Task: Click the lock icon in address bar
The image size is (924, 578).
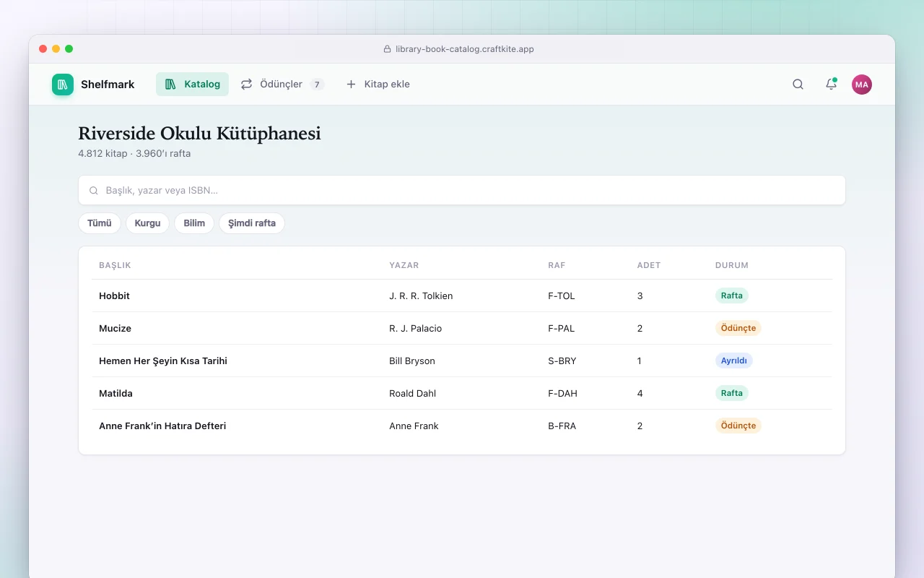Action: click(387, 49)
